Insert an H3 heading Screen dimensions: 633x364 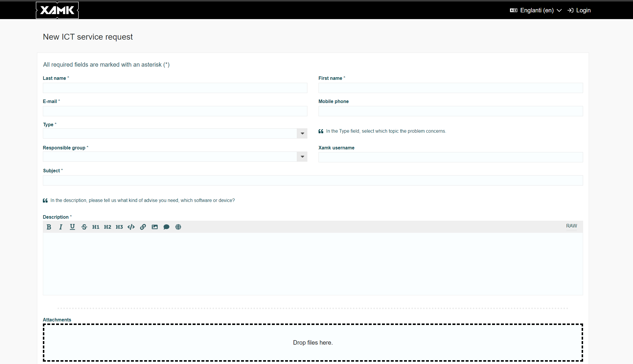[x=119, y=227]
